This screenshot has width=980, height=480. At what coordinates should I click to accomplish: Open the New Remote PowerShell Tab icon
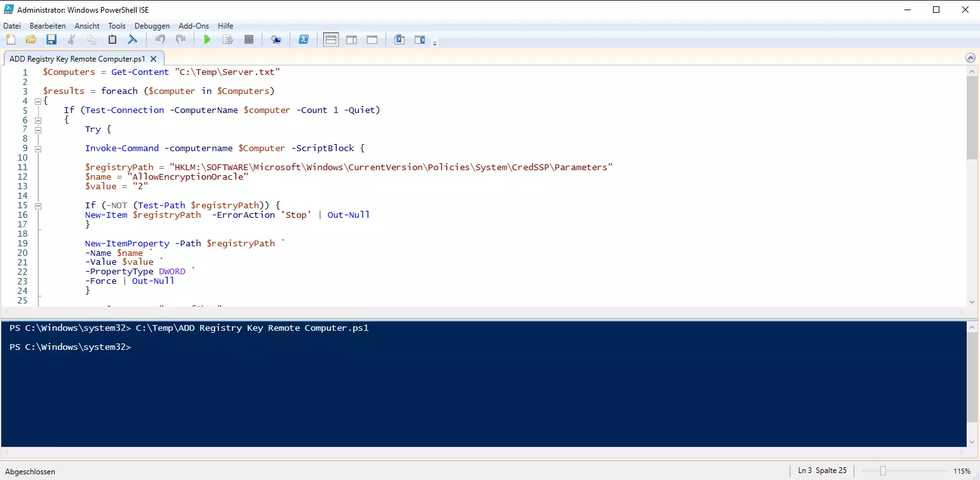pyautogui.click(x=276, y=40)
